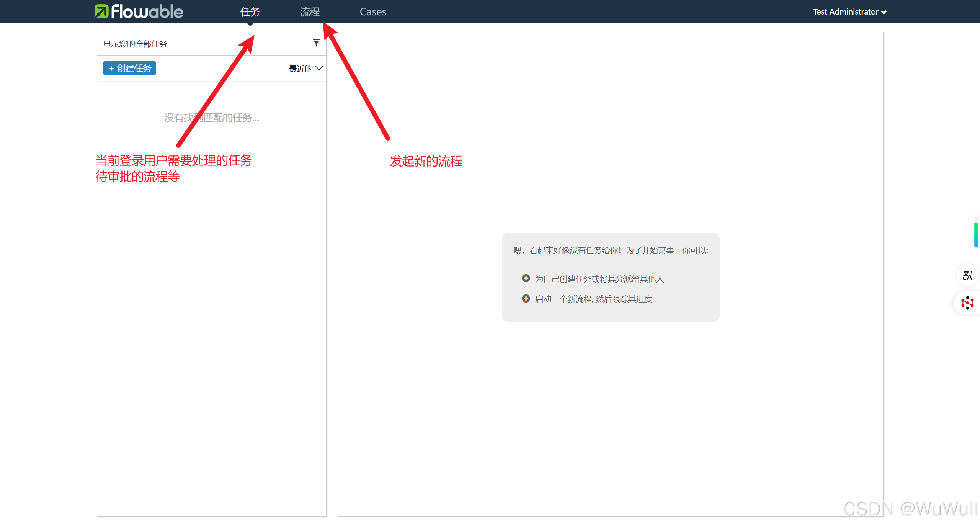Click the filter funnel icon

pyautogui.click(x=316, y=43)
